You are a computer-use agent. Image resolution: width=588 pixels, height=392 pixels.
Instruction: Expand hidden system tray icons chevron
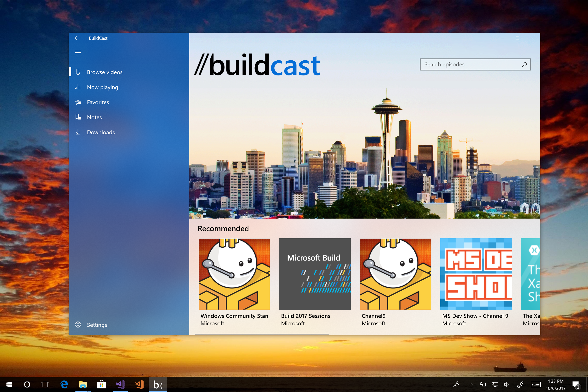coord(471,385)
